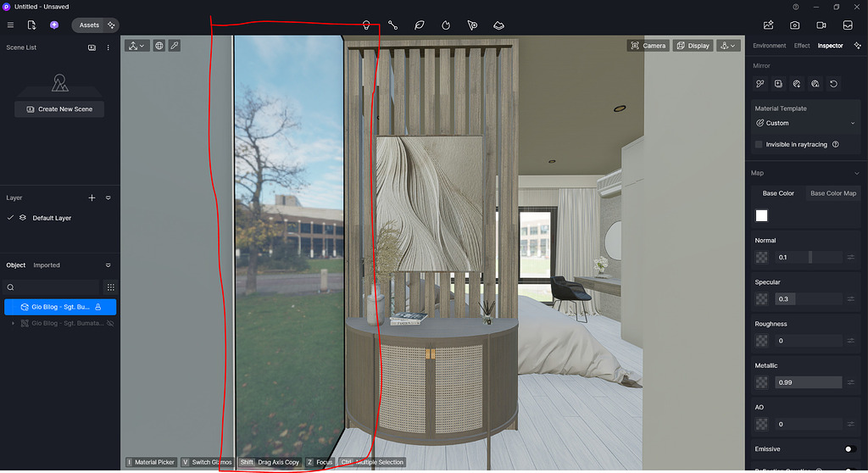Click the globe coordinate icon in viewport
Viewport: 868px width, 473px height.
159,46
